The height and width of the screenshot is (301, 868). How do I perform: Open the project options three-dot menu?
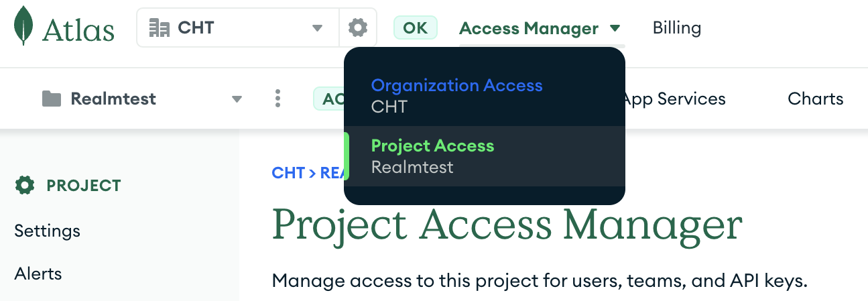[277, 99]
